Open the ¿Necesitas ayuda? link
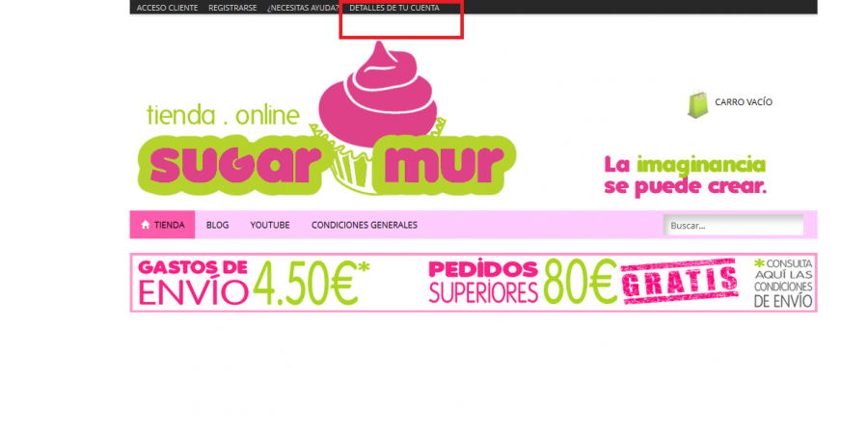 [x=303, y=8]
